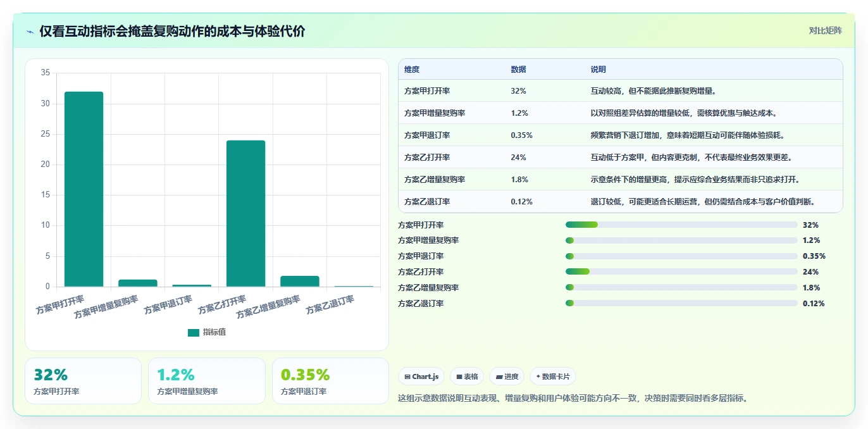
Task: Click the bar icon in 进度 chip
Action: 499,376
